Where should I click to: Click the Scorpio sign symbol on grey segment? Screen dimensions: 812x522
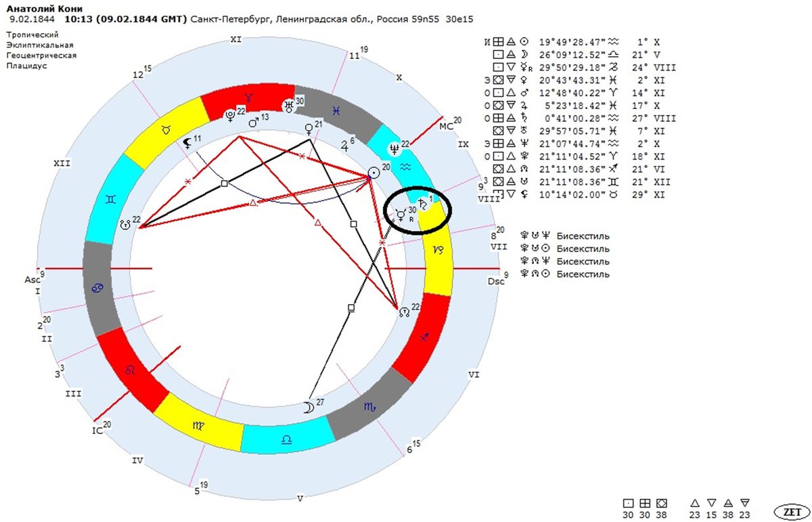point(369,406)
